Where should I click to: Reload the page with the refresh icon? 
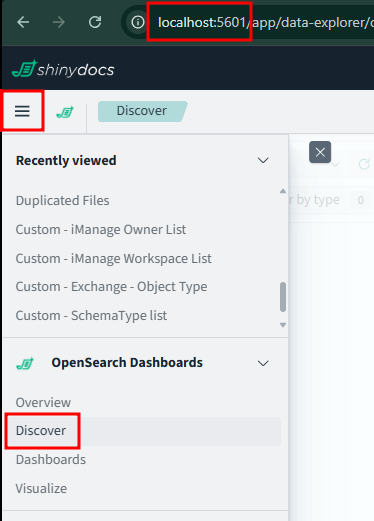tap(95, 22)
